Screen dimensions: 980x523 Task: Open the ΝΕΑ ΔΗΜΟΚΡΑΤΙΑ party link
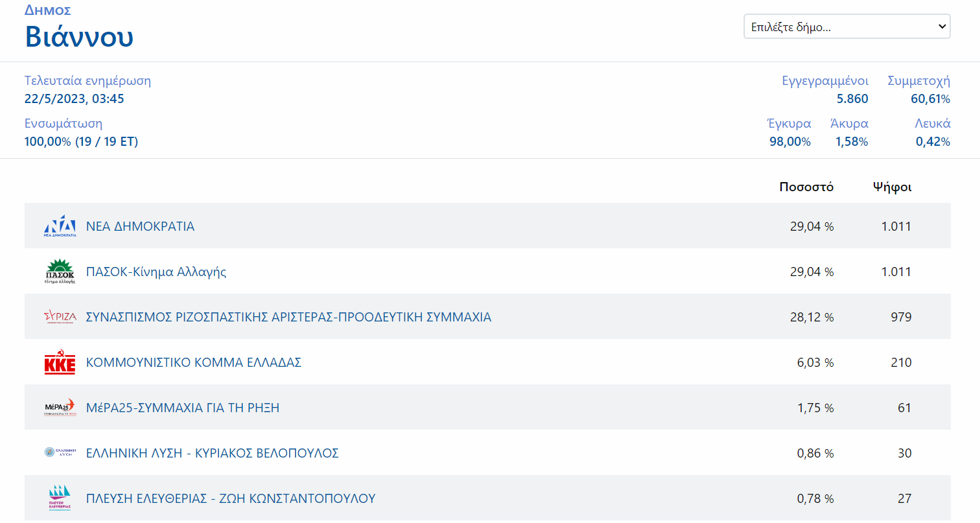coord(140,226)
